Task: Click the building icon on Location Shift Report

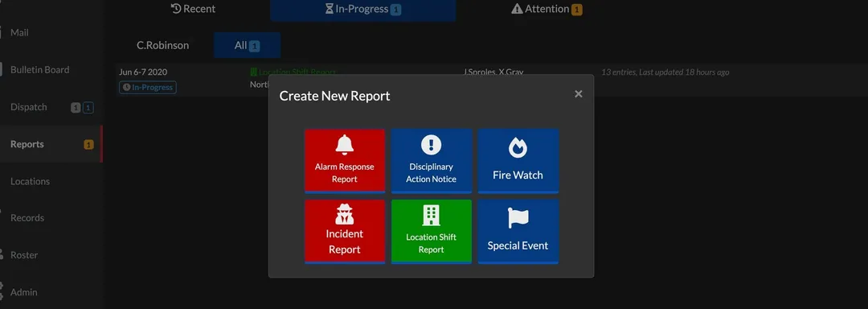Action: [431, 216]
